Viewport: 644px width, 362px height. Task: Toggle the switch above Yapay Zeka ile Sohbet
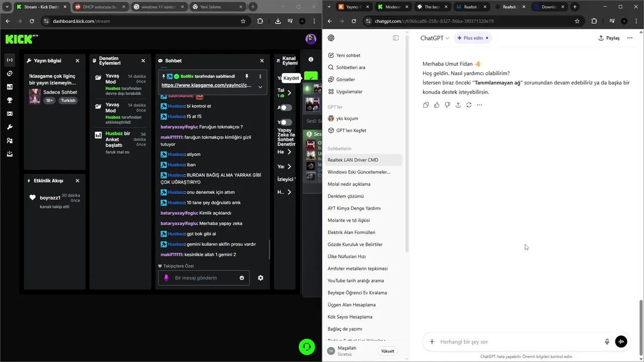coord(285,122)
